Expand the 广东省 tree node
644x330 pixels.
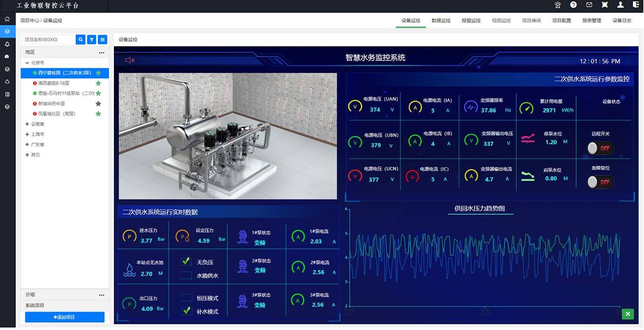coord(27,145)
